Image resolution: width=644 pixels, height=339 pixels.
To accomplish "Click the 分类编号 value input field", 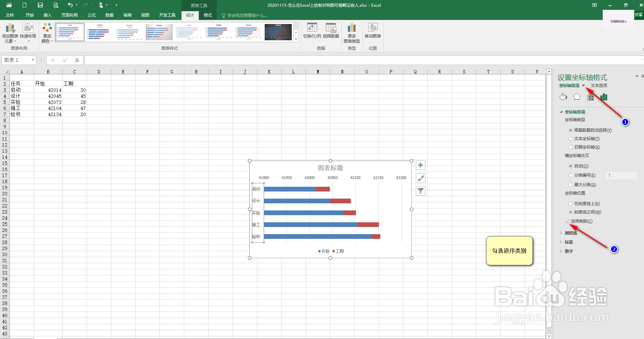I will [621, 175].
